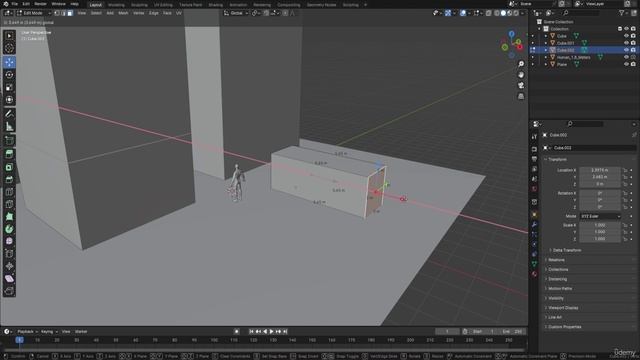This screenshot has width=640, height=360.
Task: Select the Knife tool
Action: click(9, 204)
